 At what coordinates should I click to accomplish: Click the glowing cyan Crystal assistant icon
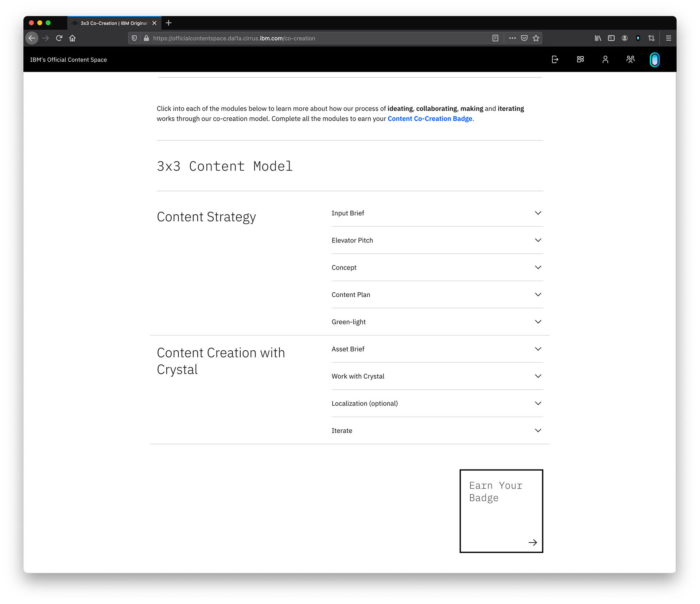point(654,60)
